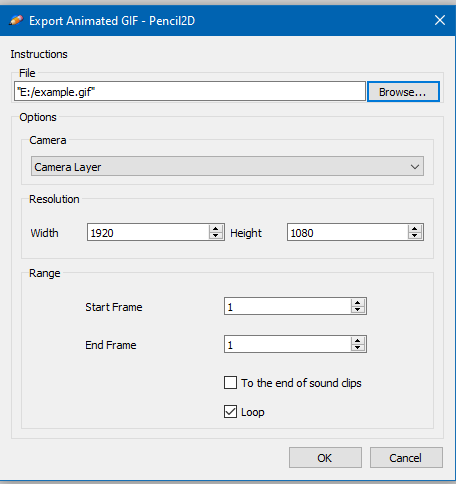Click the Pencil2D app icon in title bar
The width and height of the screenshot is (456, 484).
click(16, 21)
